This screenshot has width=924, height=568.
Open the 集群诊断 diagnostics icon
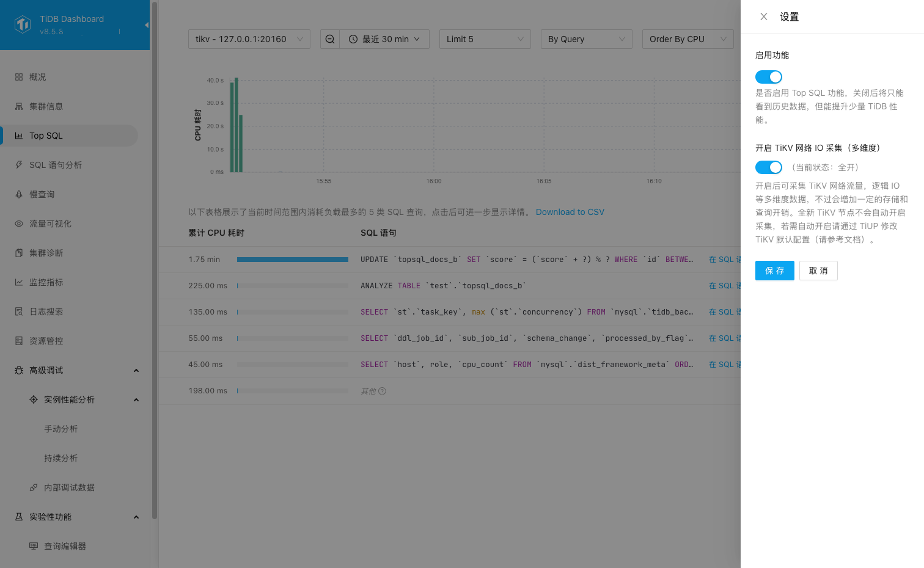[x=19, y=252]
